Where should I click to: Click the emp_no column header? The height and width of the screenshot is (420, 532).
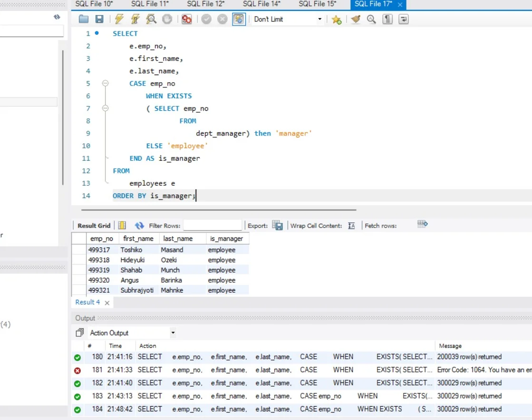101,239
